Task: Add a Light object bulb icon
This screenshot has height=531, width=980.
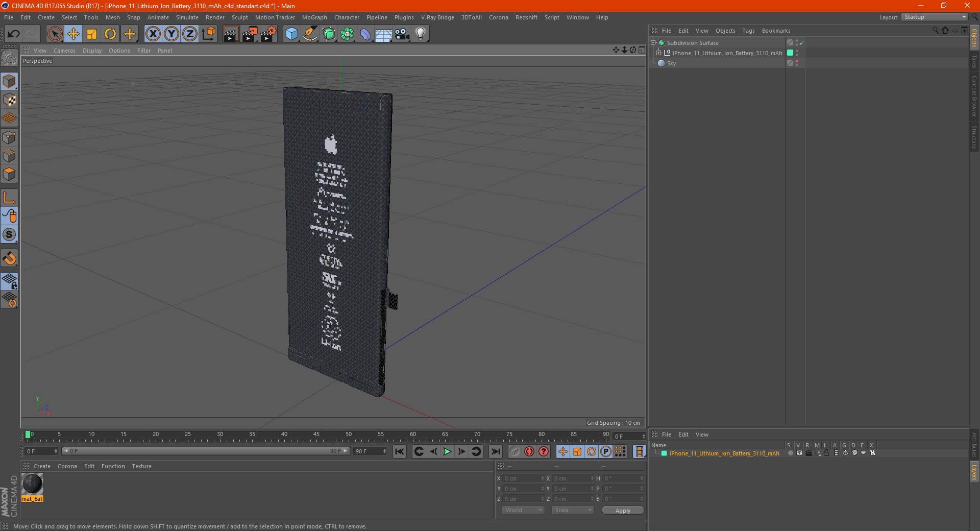Action: tap(421, 34)
